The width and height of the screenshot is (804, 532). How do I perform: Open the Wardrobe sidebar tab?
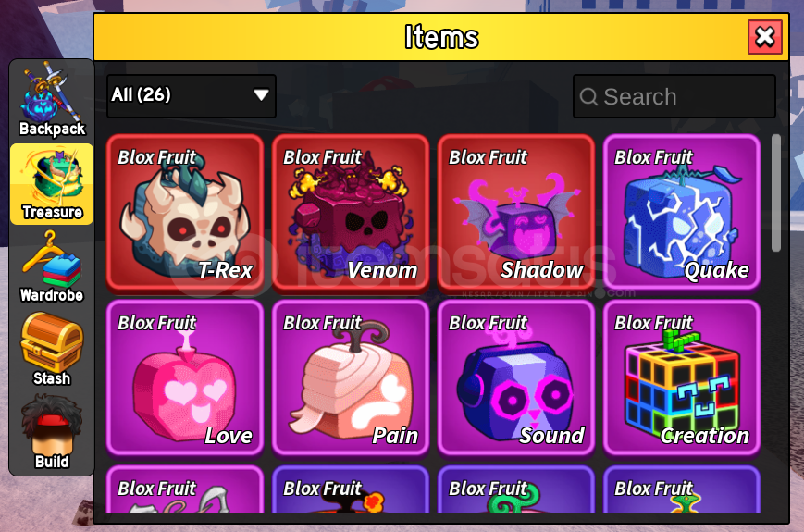52,266
